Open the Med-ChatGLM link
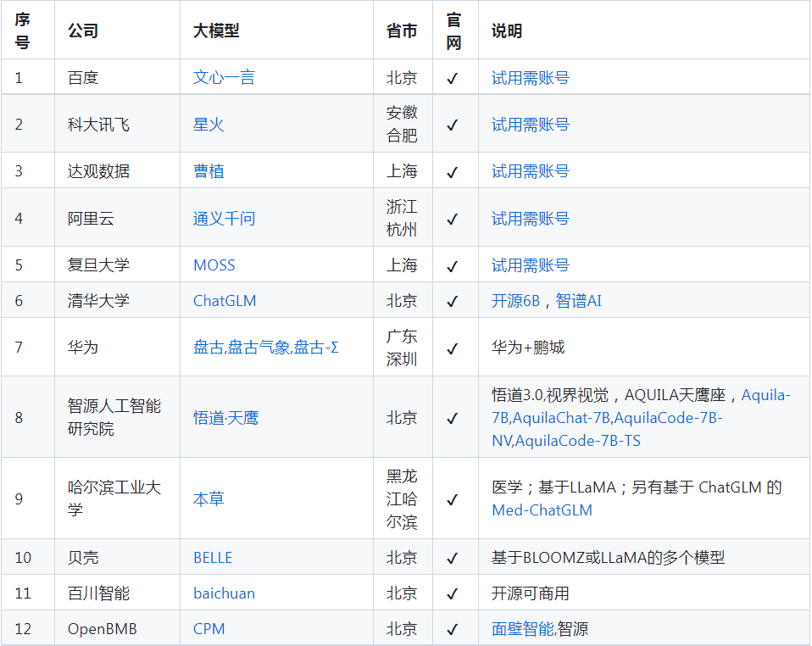Screen dimensions: 812x646 (542, 510)
